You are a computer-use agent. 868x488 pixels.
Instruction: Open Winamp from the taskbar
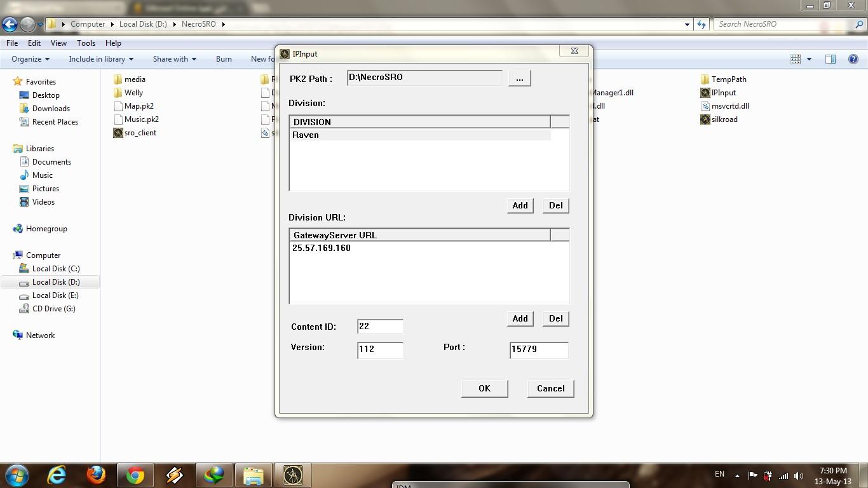pos(174,475)
